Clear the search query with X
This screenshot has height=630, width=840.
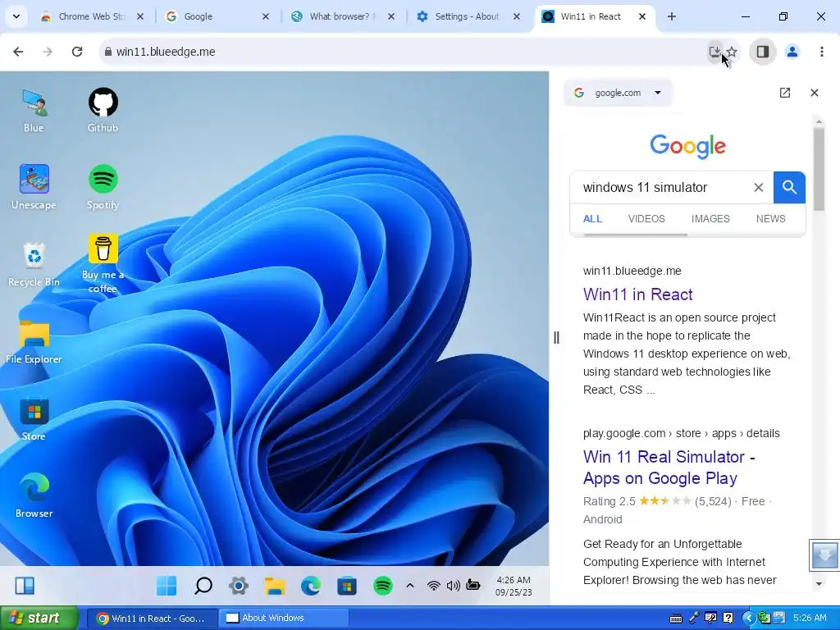[759, 188]
